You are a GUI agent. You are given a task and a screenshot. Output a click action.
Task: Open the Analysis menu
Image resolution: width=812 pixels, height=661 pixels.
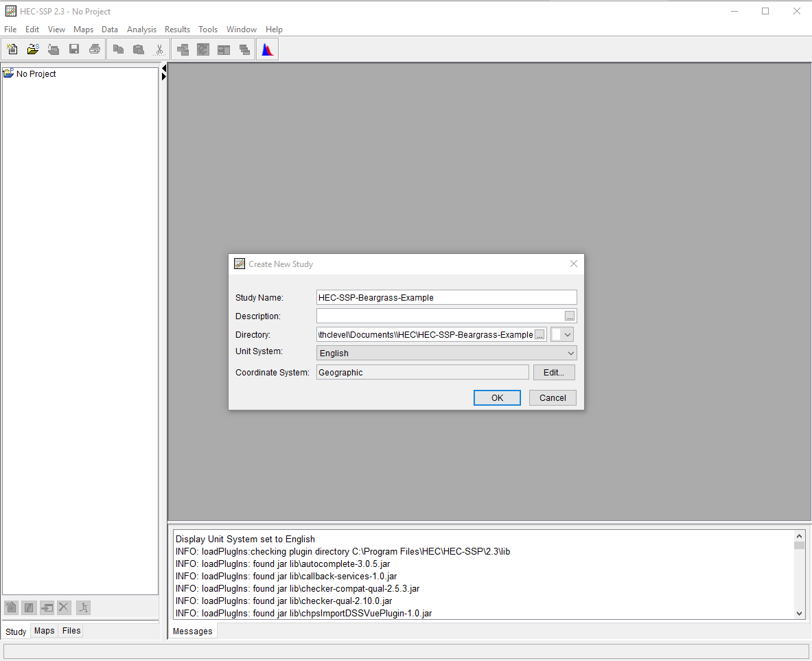[x=141, y=30]
